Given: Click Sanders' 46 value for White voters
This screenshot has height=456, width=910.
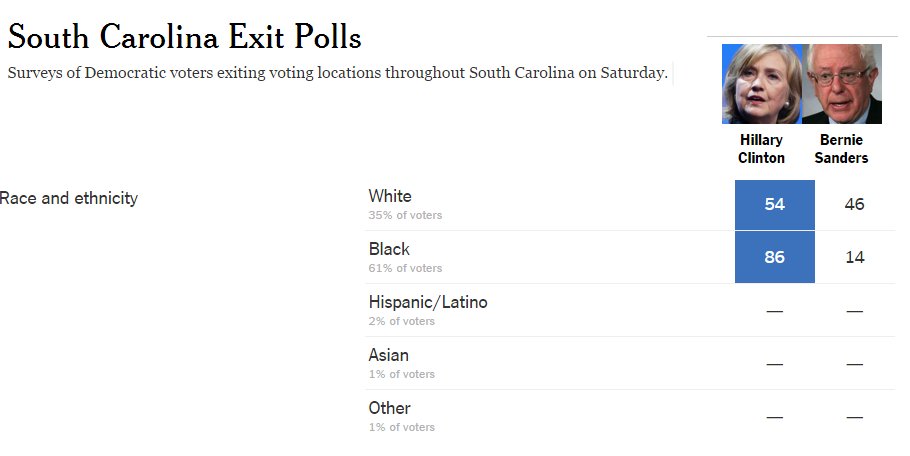Looking at the screenshot, I should click(x=854, y=204).
